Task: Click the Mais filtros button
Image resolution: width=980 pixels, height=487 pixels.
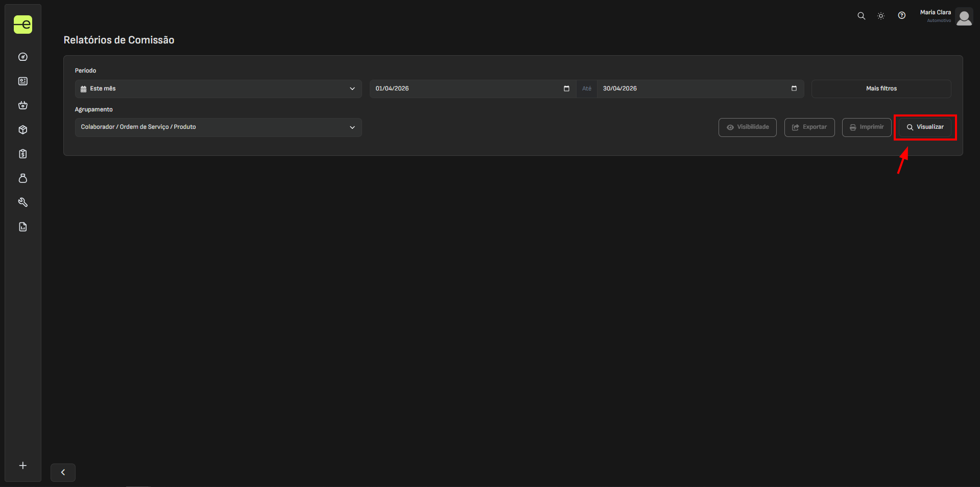Action: [x=881, y=89]
